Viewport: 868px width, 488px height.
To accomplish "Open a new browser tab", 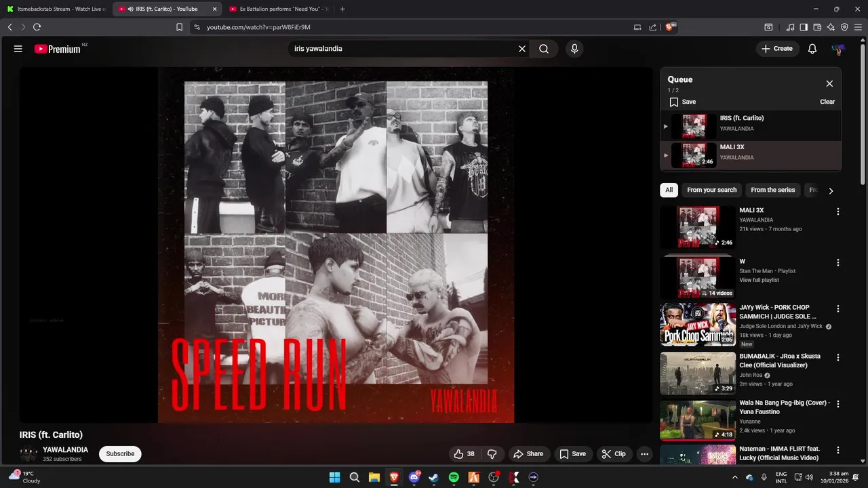I will pyautogui.click(x=342, y=9).
